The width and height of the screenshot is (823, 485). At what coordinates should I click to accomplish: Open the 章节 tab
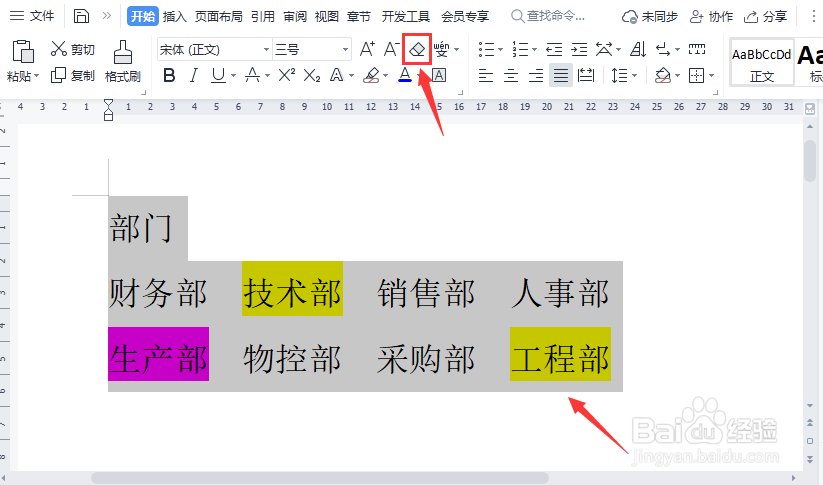coord(358,16)
